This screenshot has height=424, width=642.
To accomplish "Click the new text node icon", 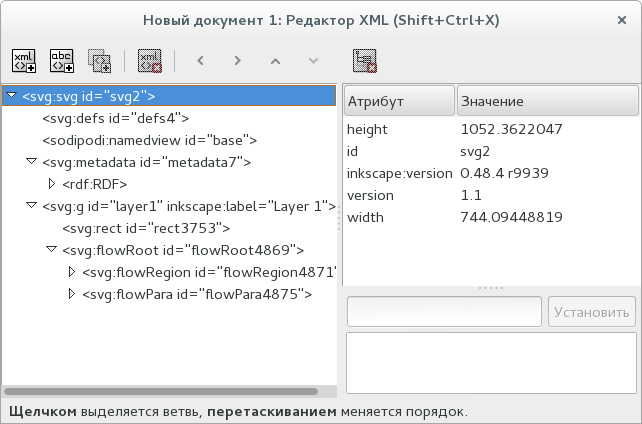I will click(62, 60).
